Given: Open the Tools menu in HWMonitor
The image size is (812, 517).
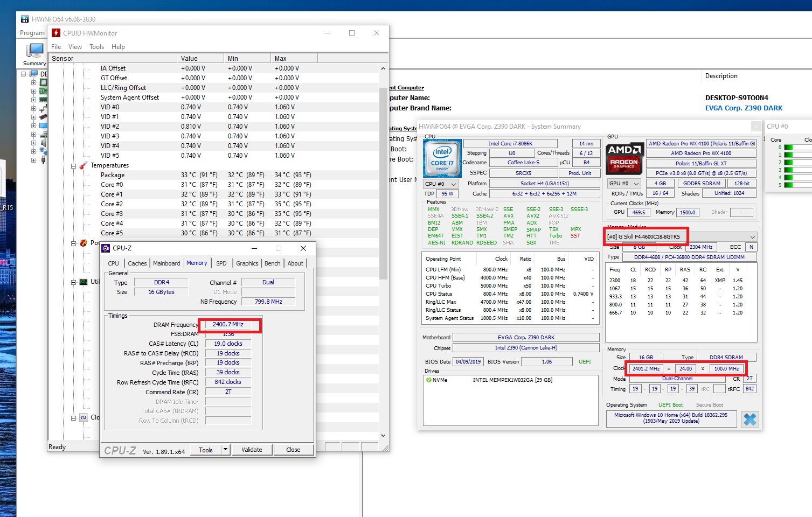Looking at the screenshot, I should coord(97,47).
